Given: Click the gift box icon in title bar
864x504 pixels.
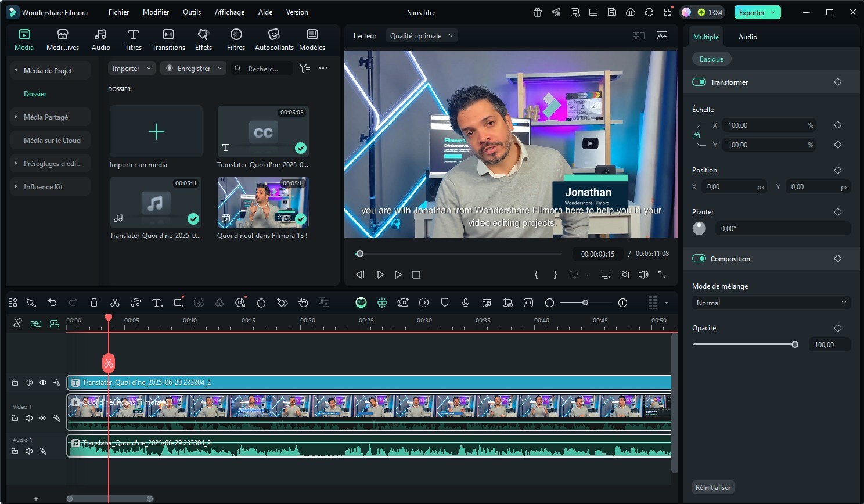Looking at the screenshot, I should [538, 12].
